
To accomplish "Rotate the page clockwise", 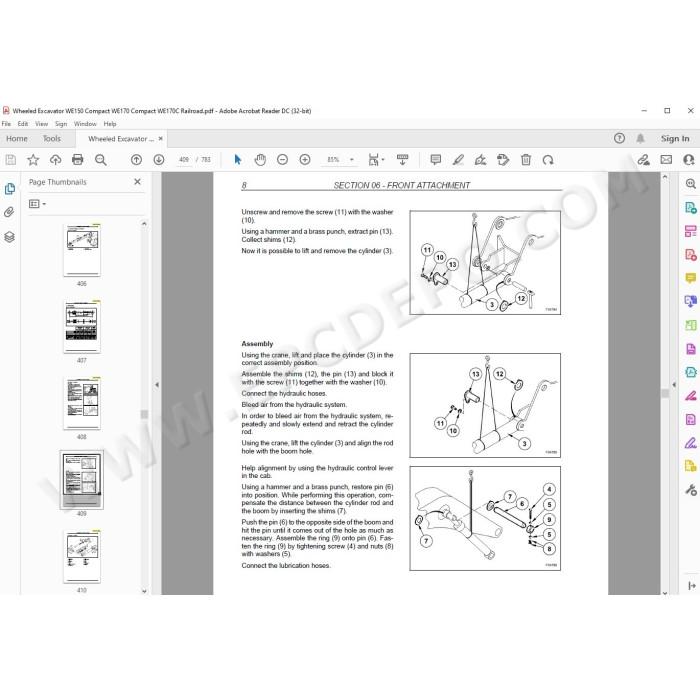I will click(548, 159).
